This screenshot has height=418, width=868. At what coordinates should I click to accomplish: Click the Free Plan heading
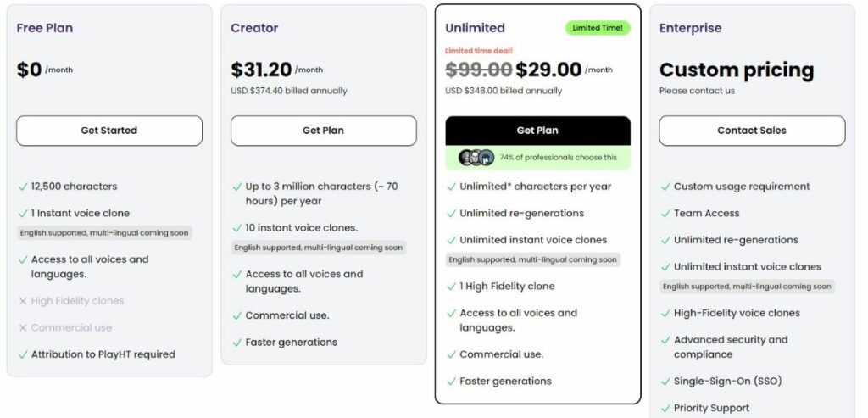pos(45,28)
